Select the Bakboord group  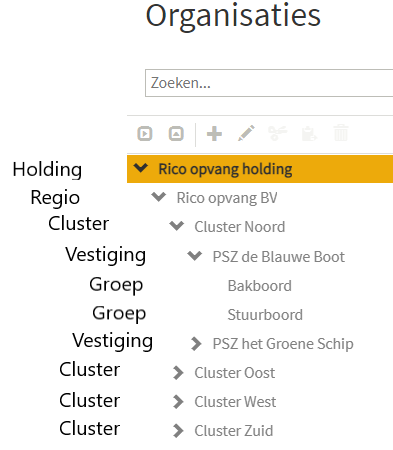[x=260, y=286]
